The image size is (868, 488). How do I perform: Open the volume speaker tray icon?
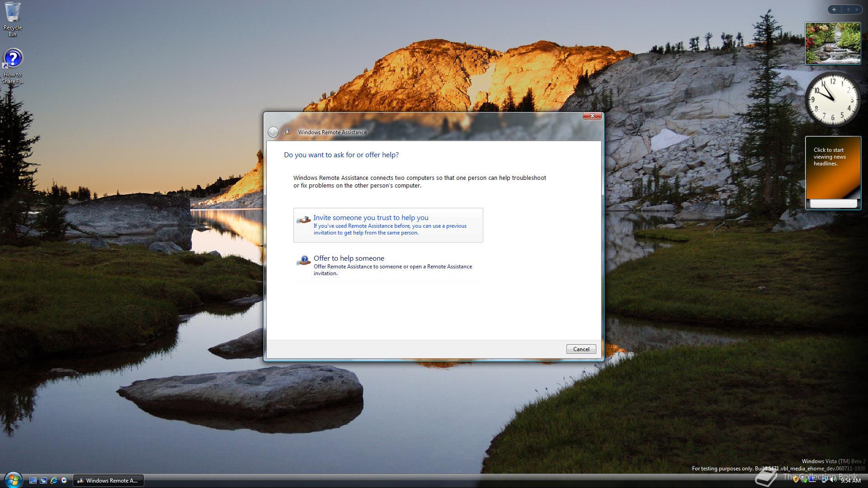click(x=833, y=480)
